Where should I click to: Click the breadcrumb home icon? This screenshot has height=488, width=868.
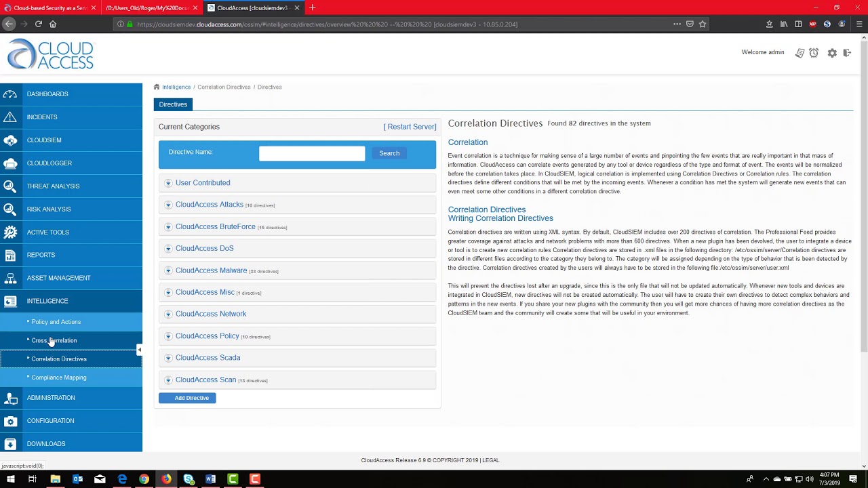(x=157, y=87)
